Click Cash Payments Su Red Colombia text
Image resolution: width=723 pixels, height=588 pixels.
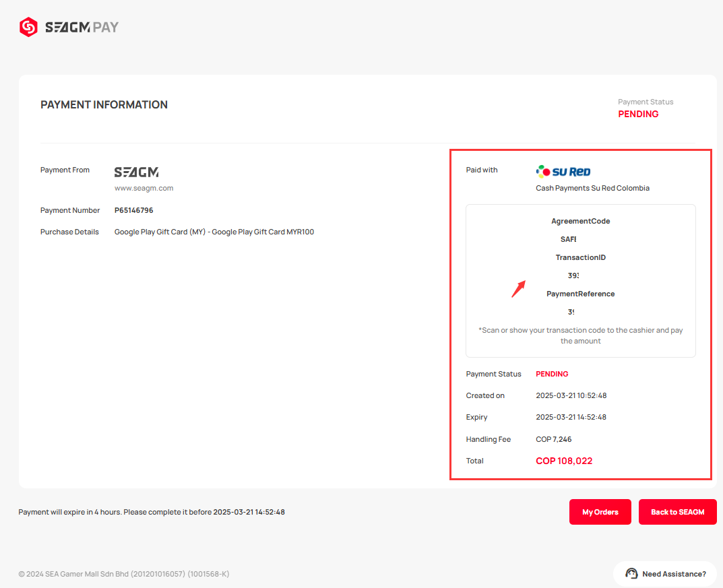592,188
